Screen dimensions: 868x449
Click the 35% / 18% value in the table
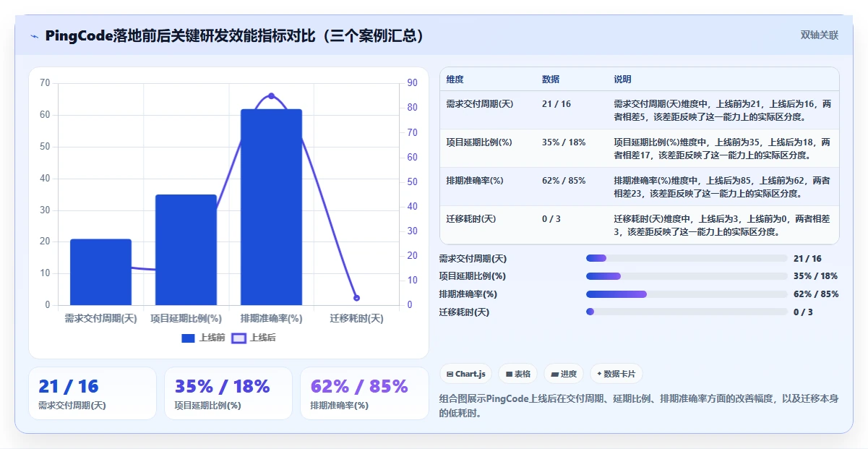[564, 142]
